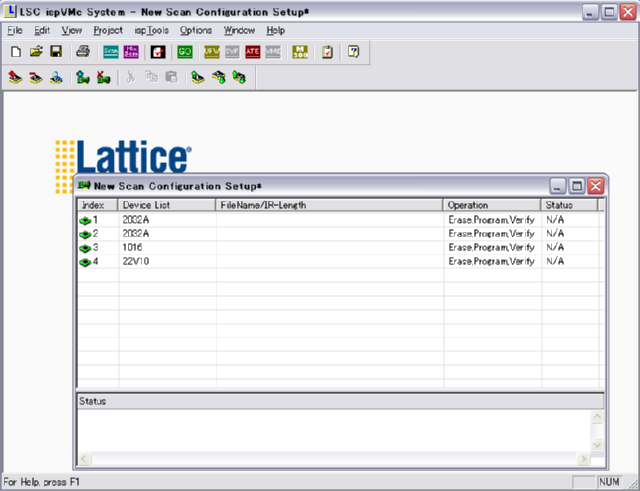The width and height of the screenshot is (640, 491).
Task: Click the Operation cell of row 1
Action: pos(491,220)
